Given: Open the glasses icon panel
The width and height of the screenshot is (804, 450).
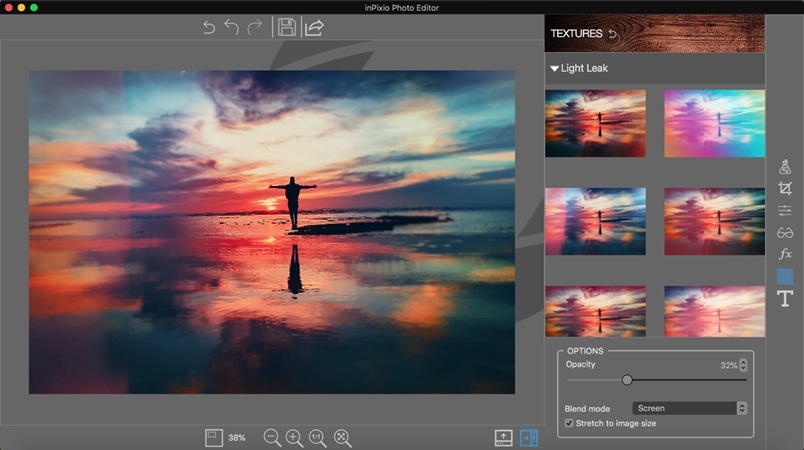Looking at the screenshot, I should pos(785,233).
